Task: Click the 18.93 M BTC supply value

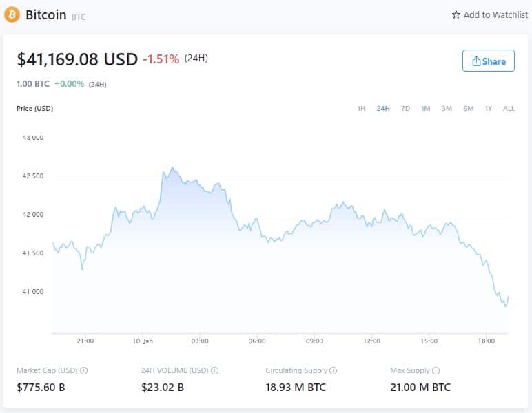Action: pos(296,388)
